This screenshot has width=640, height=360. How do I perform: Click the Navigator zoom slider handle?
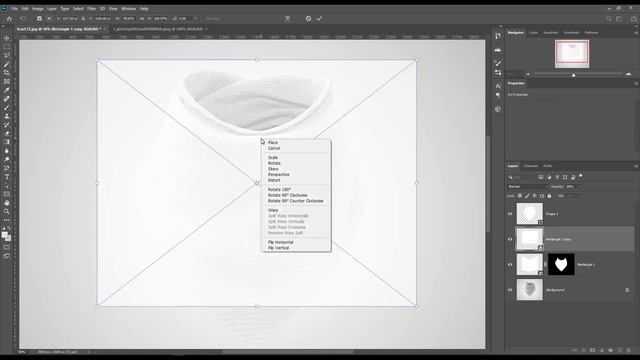point(573,75)
